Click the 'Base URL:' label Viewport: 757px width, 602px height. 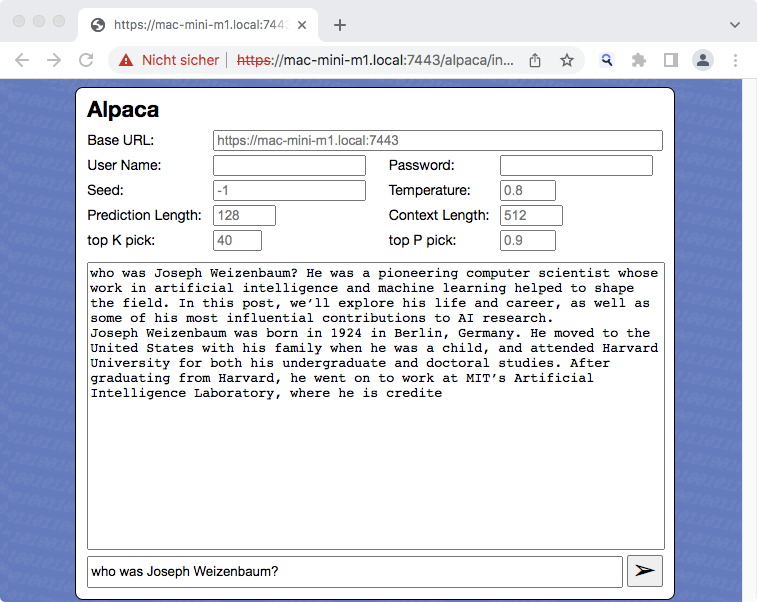pos(121,140)
